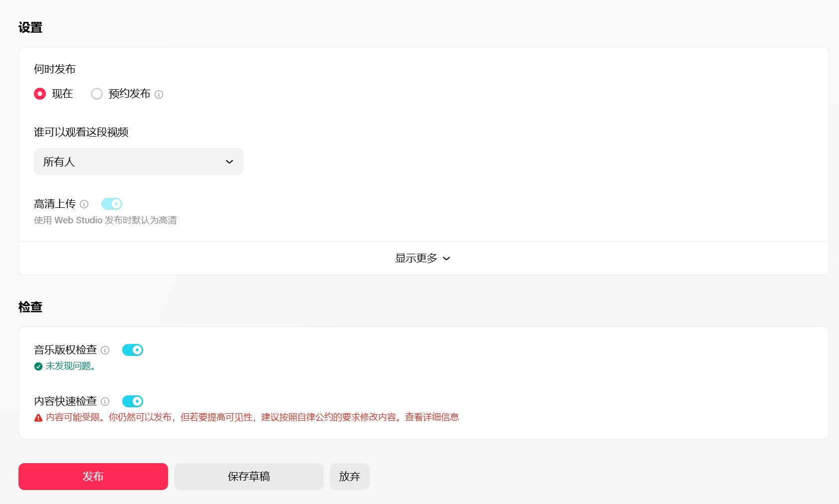Open the 所有人 audience dropdown
Screen dimensions: 839x504
138,162
